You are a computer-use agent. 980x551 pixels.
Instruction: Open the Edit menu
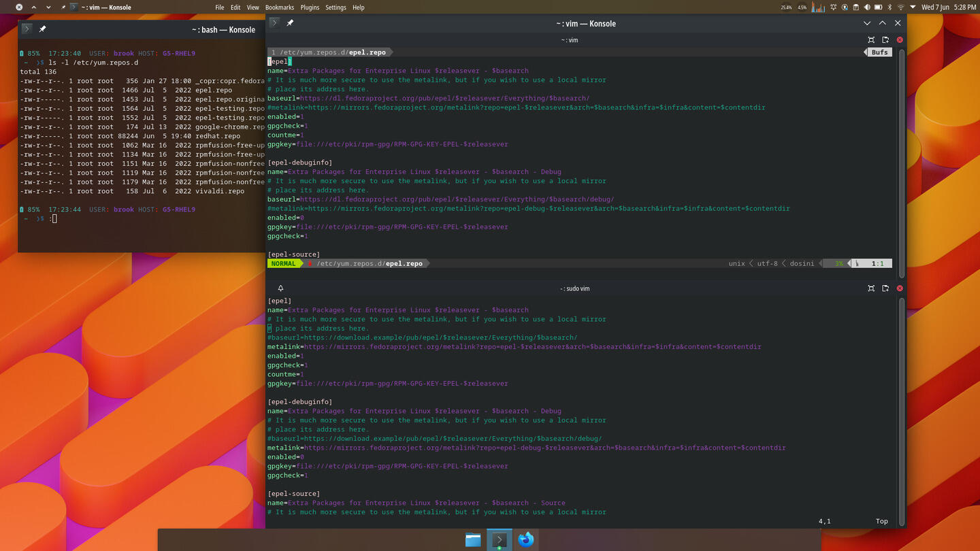click(x=235, y=7)
